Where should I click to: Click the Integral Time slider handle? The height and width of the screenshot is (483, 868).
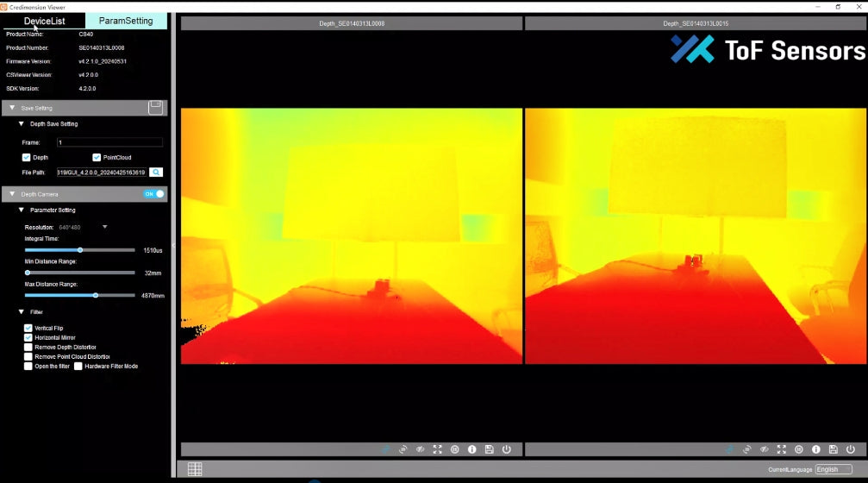[x=80, y=250]
